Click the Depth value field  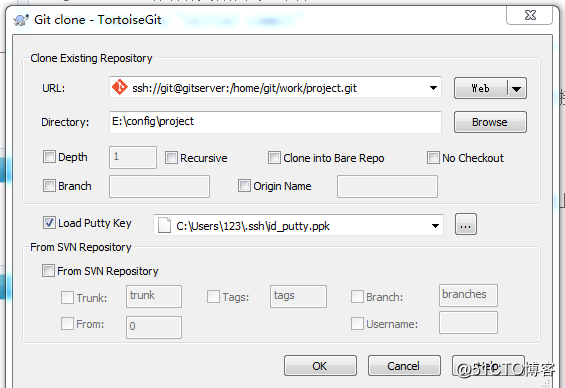133,157
